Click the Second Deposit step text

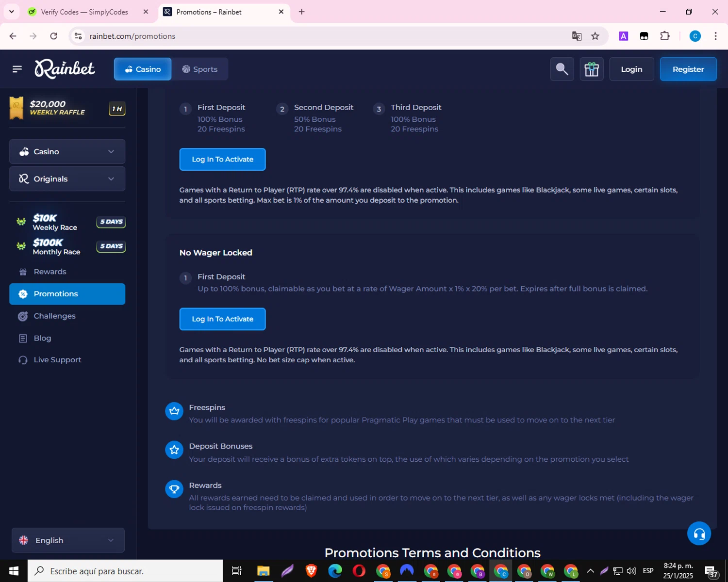(324, 107)
